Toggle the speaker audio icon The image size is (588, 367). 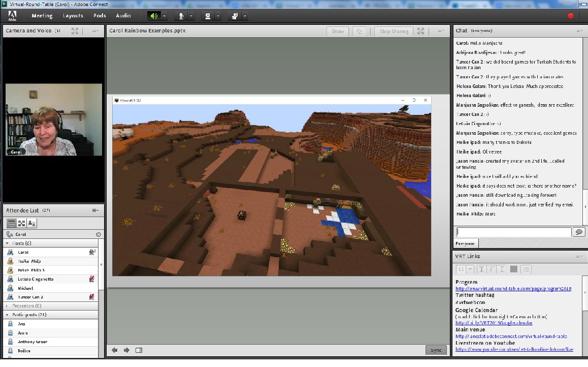point(154,16)
